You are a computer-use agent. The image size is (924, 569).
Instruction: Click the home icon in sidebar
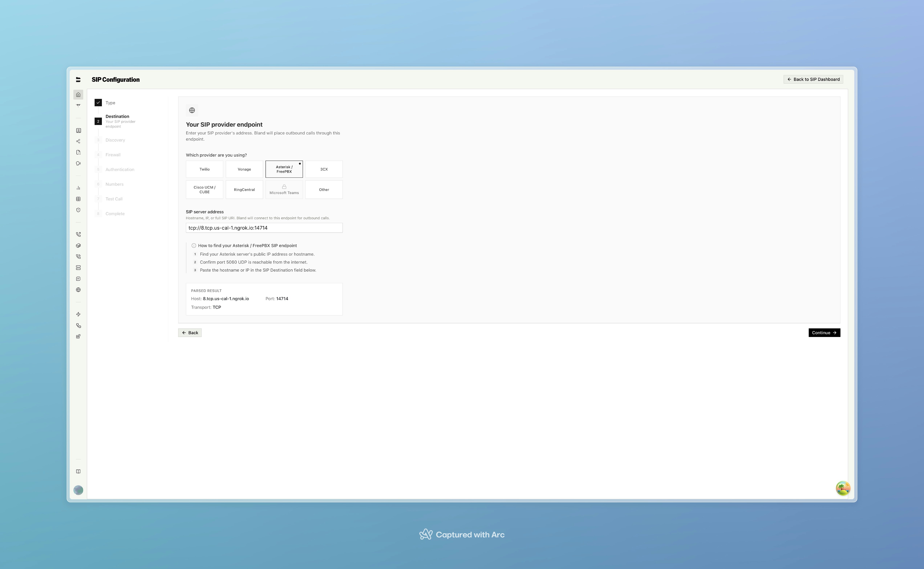point(78,95)
